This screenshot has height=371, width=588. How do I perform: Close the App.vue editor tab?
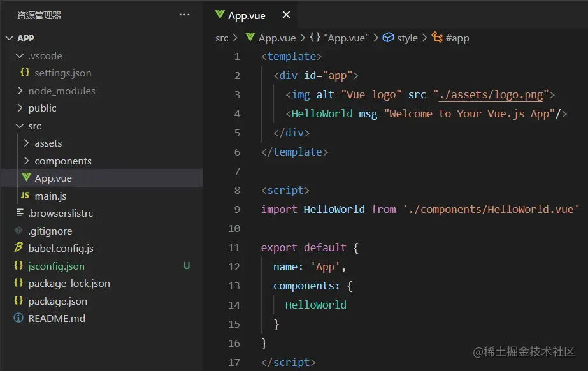[286, 15]
